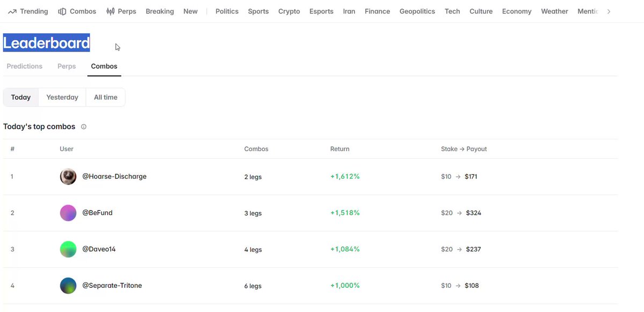Click @Daveo14's green avatar
Viewport: 644px width, 312px height.
(68, 249)
